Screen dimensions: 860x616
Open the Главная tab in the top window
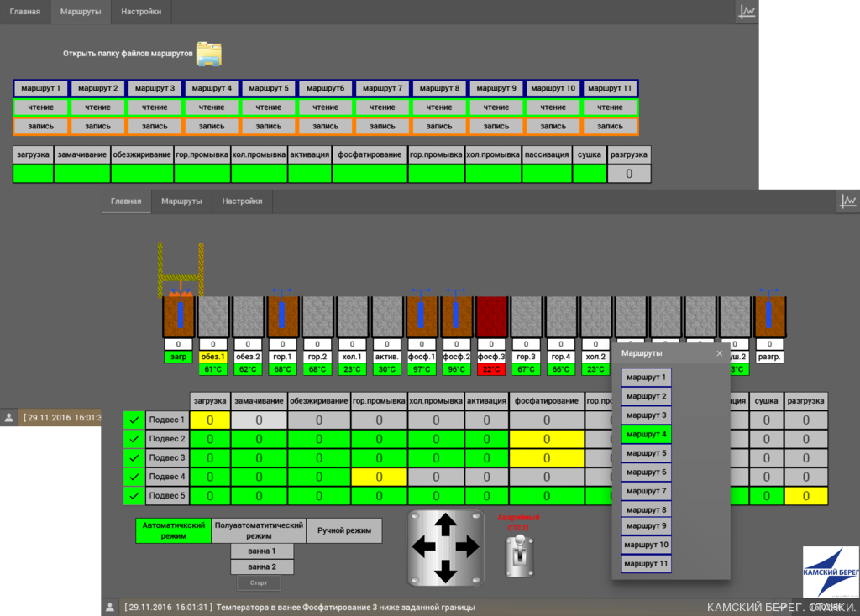(x=25, y=12)
